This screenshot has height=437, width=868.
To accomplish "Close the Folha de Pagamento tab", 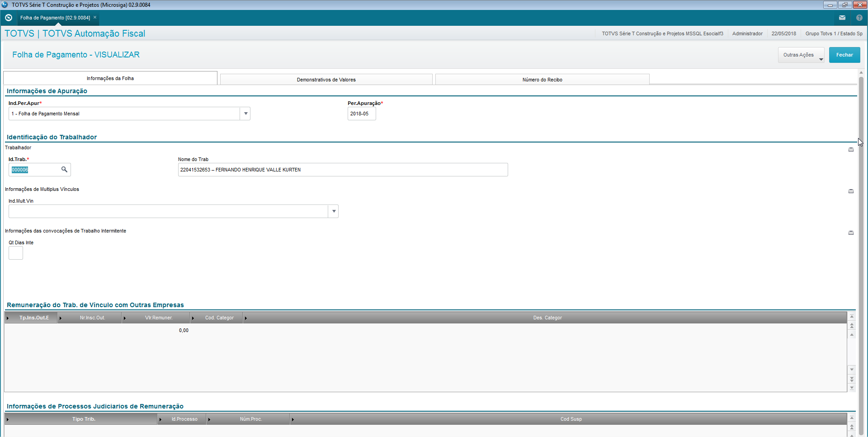I will tap(95, 17).
